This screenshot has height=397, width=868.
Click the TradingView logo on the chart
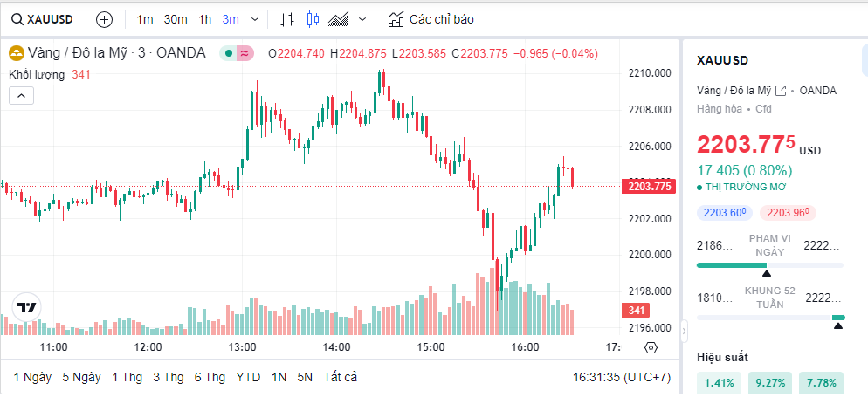click(x=27, y=307)
